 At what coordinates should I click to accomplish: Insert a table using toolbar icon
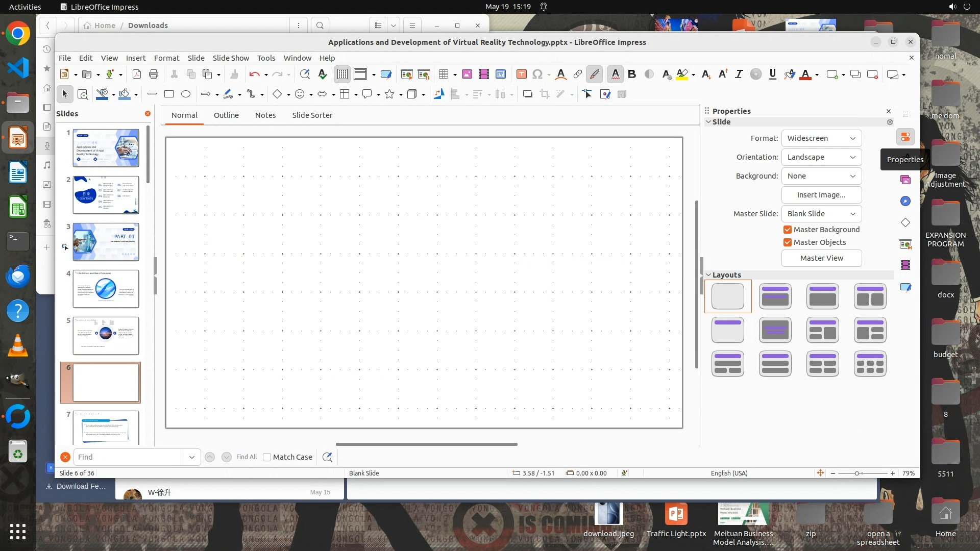point(443,74)
